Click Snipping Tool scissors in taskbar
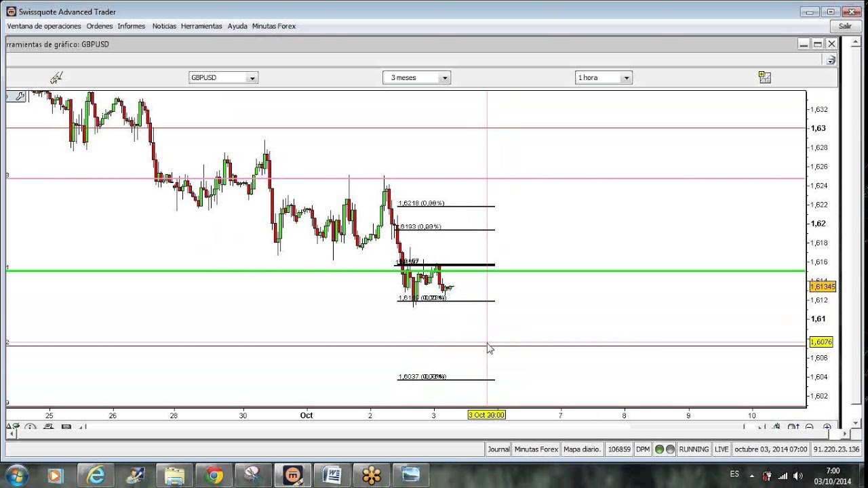868x488 pixels. [x=254, y=475]
